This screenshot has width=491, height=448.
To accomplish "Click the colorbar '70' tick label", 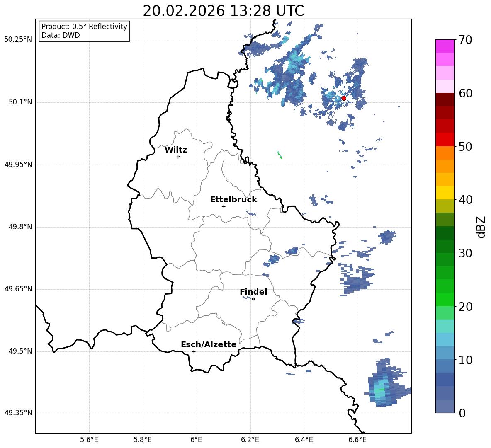I will pyautogui.click(x=465, y=40).
